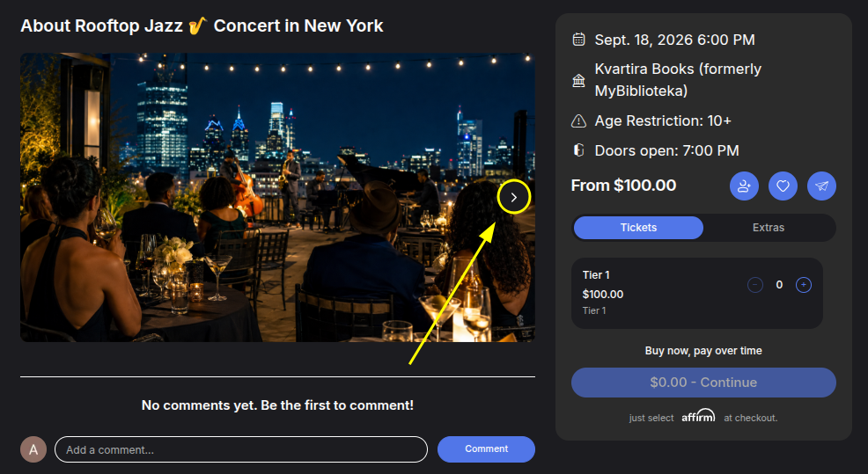The image size is (868, 474).
Task: Advance to the next carousel image
Action: (514, 197)
